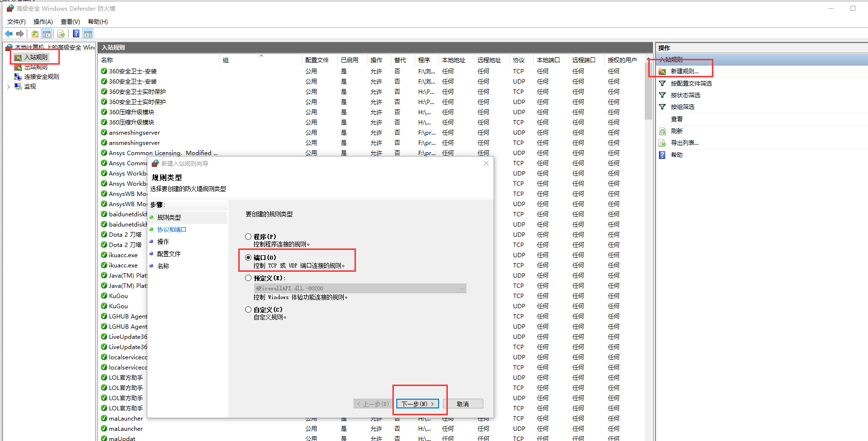The width and height of the screenshot is (868, 441).
Task: Sort rules by 远程地址 column header
Action: [x=492, y=60]
